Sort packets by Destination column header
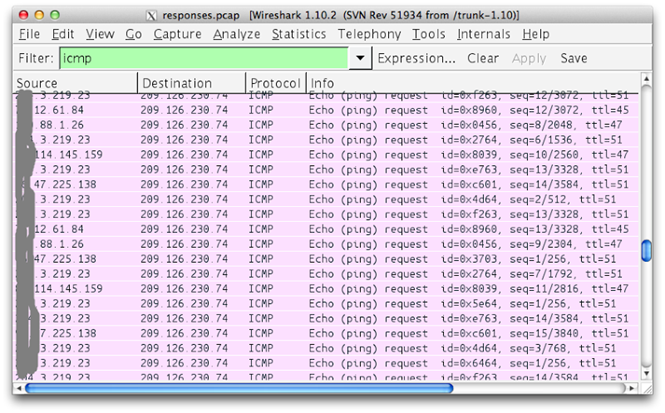This screenshot has height=413, width=665. [x=190, y=82]
